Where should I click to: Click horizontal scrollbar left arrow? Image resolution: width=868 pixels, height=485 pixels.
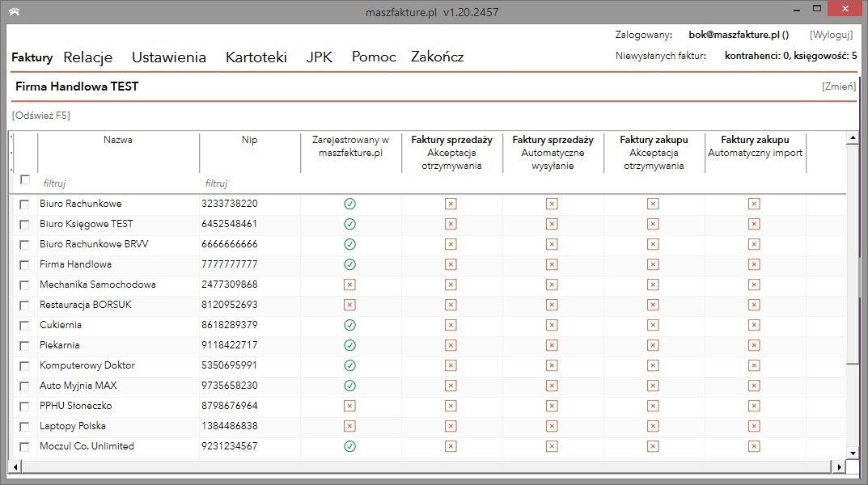pyautogui.click(x=15, y=467)
